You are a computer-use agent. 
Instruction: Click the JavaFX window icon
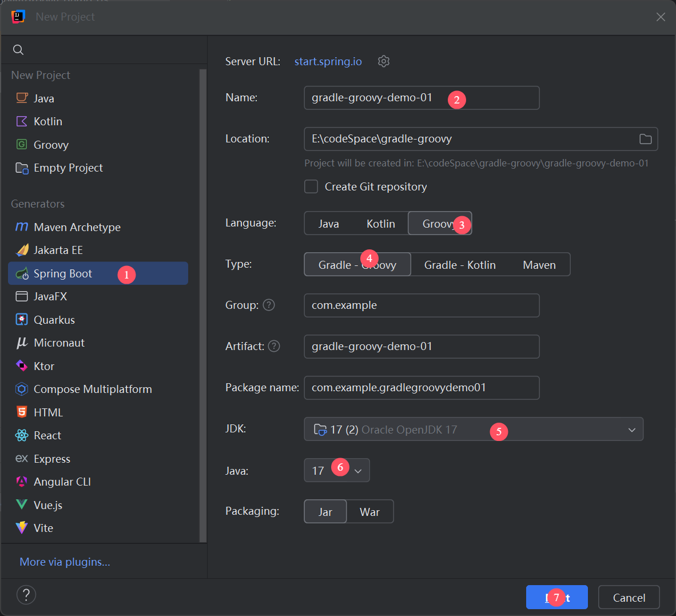point(22,297)
